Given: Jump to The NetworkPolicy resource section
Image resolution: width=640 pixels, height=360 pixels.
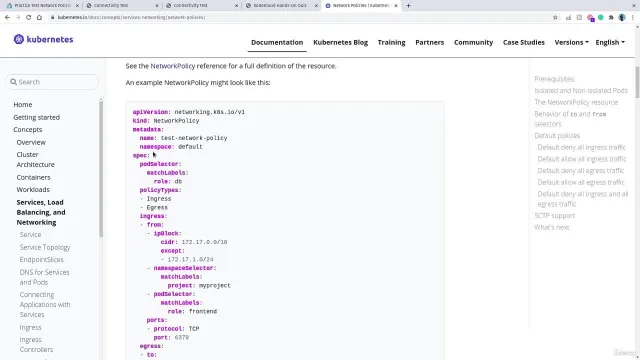Looking at the screenshot, I should pos(576,102).
